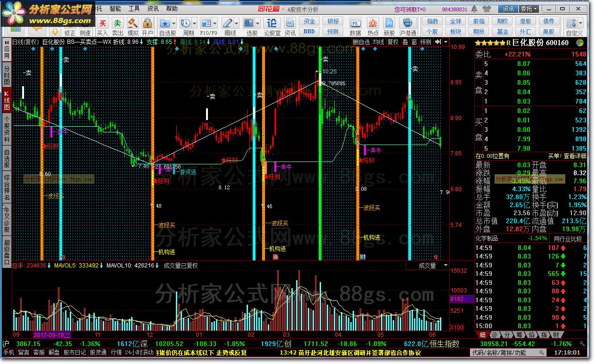Expand the 自选股 dropdown arrow
Image resolution: width=595 pixels, height=364 pixels.
174,24
